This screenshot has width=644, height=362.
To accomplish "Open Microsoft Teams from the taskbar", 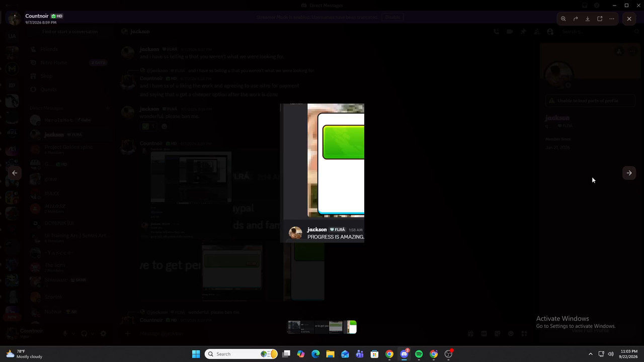I will tap(360, 354).
